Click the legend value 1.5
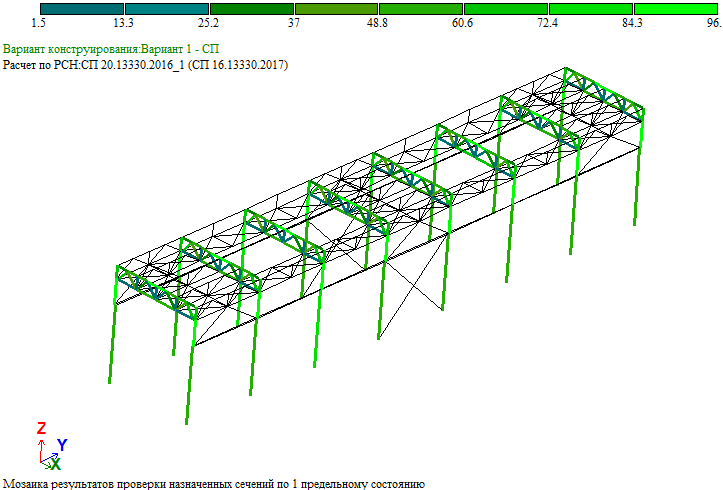 39,23
